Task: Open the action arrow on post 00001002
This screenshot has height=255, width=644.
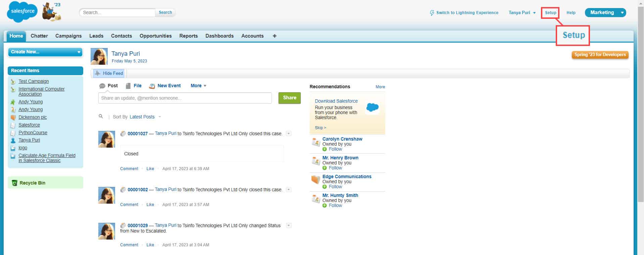Action: pos(289,190)
